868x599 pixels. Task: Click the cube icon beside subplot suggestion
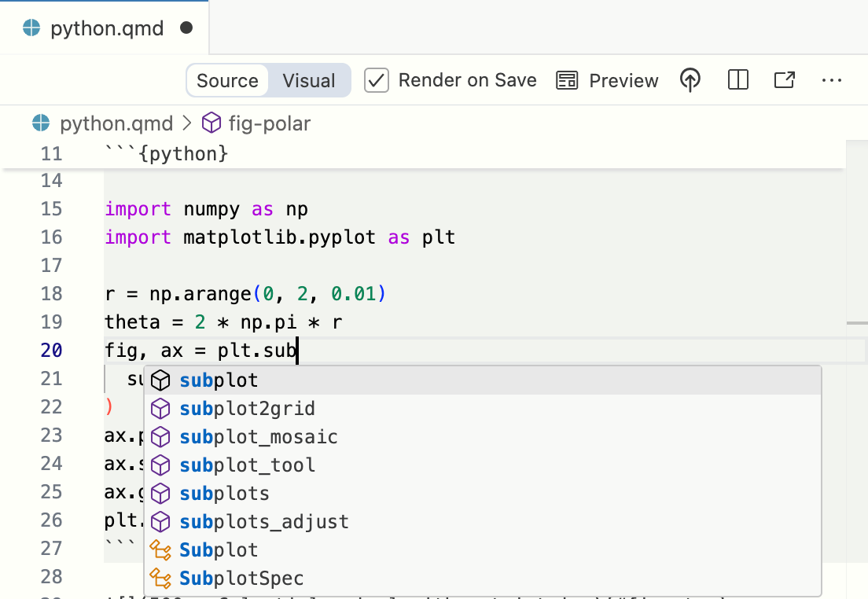coord(160,380)
